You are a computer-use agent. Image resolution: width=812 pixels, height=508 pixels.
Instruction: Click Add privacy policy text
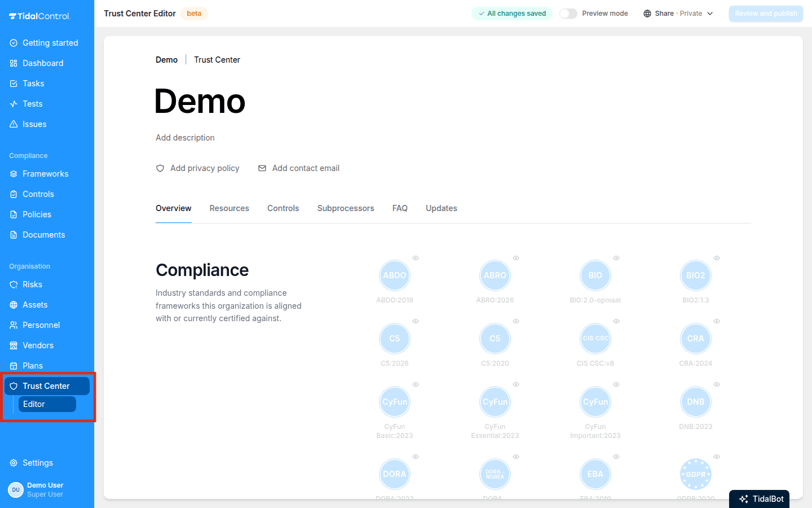click(x=205, y=168)
